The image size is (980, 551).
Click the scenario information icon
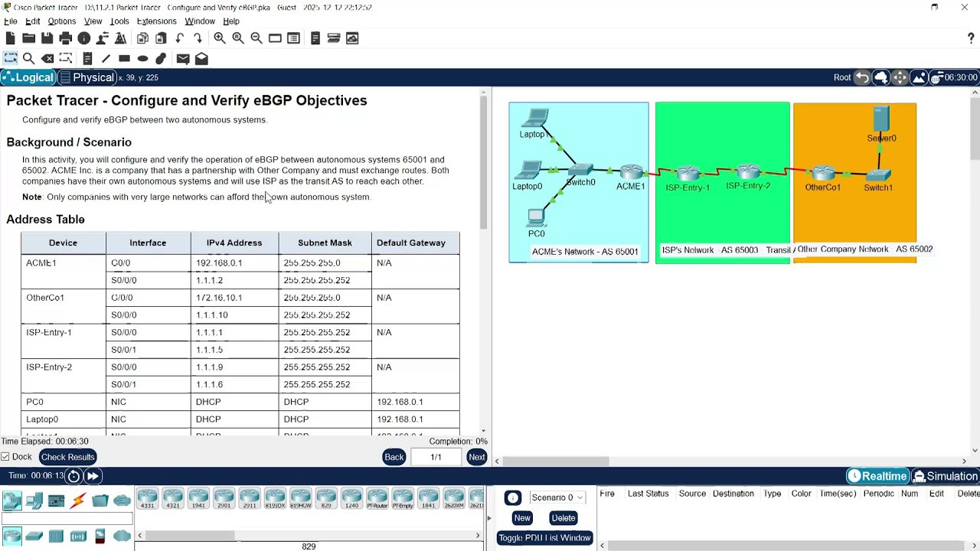(513, 497)
